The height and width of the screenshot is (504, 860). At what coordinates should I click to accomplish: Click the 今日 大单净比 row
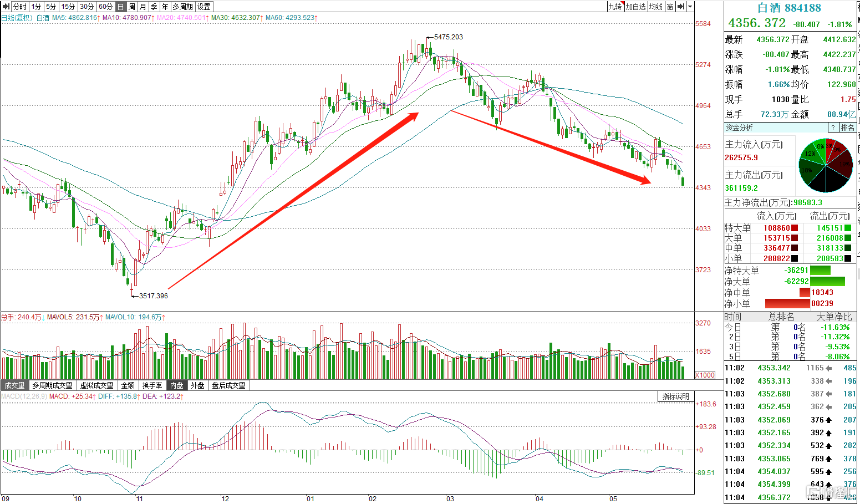pyautogui.click(x=790, y=327)
